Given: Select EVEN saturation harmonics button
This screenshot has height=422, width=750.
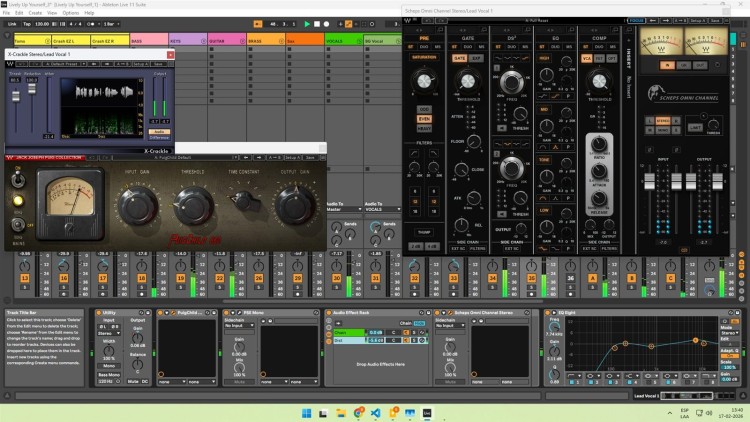Looking at the screenshot, I should tap(424, 119).
